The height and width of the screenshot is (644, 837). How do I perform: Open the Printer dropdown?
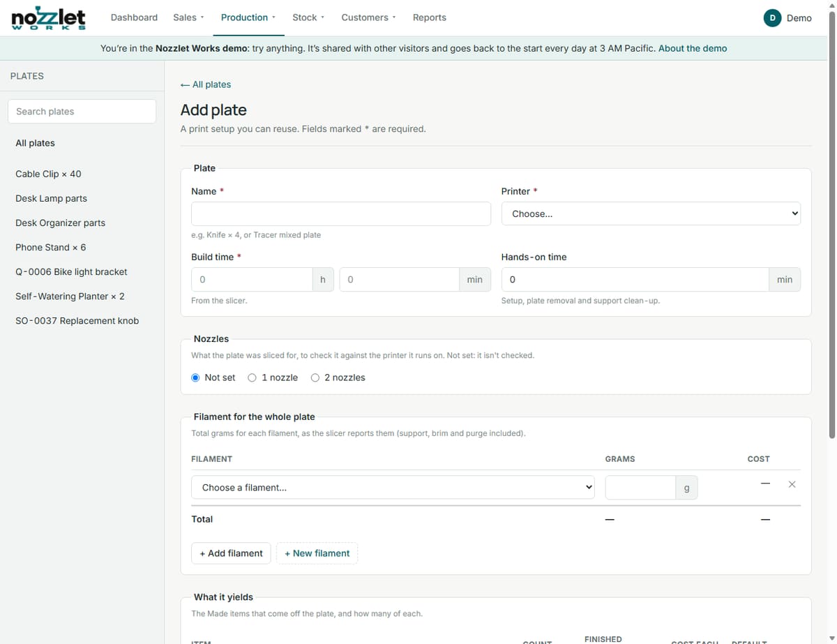pos(651,214)
